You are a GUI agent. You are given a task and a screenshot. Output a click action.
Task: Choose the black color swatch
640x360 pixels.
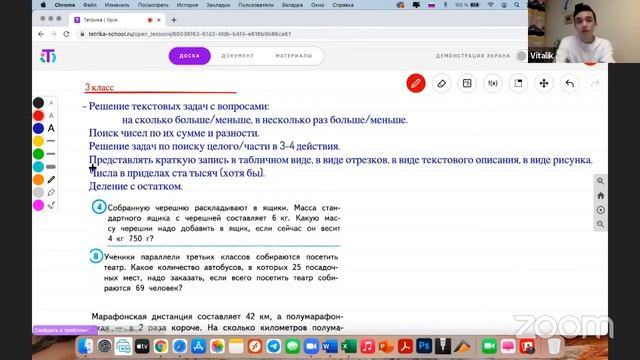coord(38,103)
